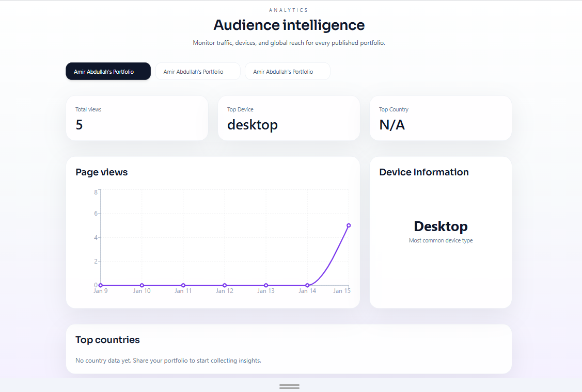Viewport: 582px width, 392px height.
Task: Click the Page views panel heading
Action: click(x=101, y=172)
